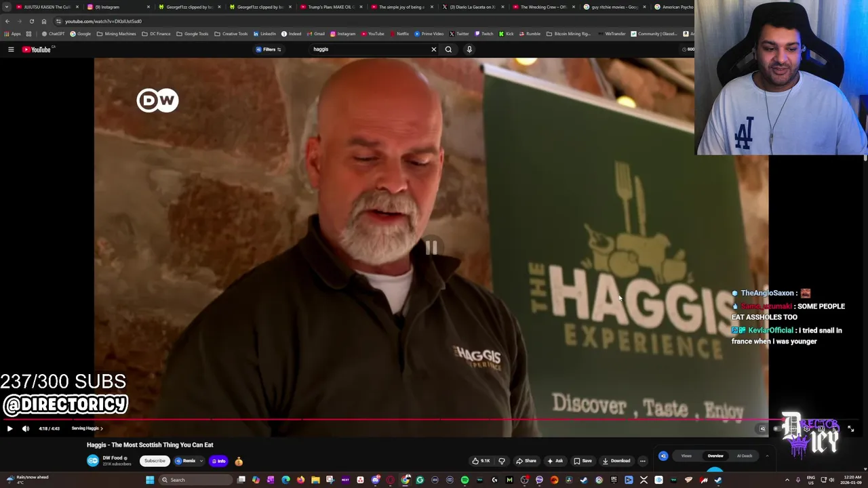Switch to the AI Coach tab
Screen dimensions: 868x488
(x=745, y=456)
